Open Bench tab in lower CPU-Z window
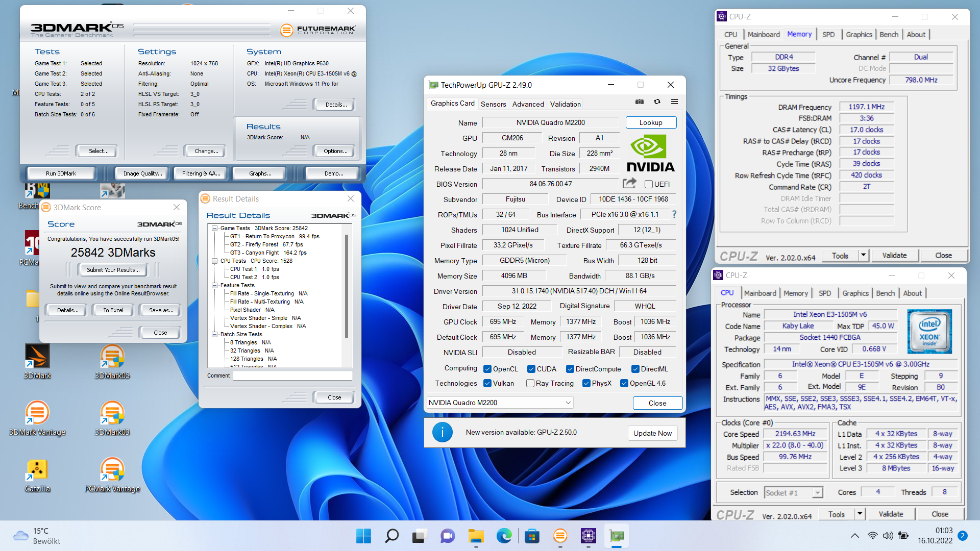 (x=885, y=293)
